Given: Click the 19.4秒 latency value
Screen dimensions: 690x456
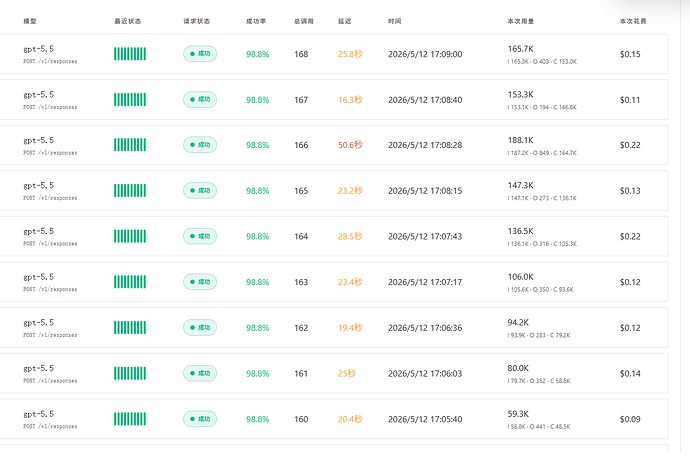Looking at the screenshot, I should point(350,328).
